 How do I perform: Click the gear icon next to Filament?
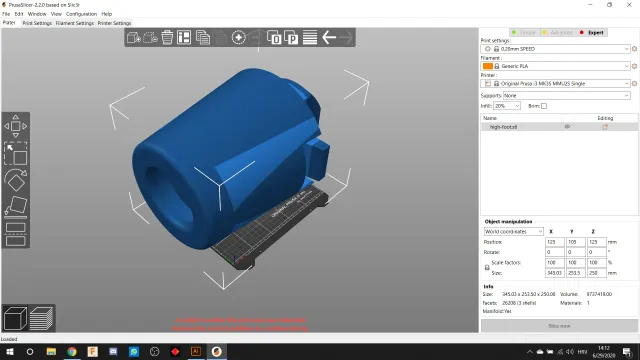pyautogui.click(x=634, y=66)
